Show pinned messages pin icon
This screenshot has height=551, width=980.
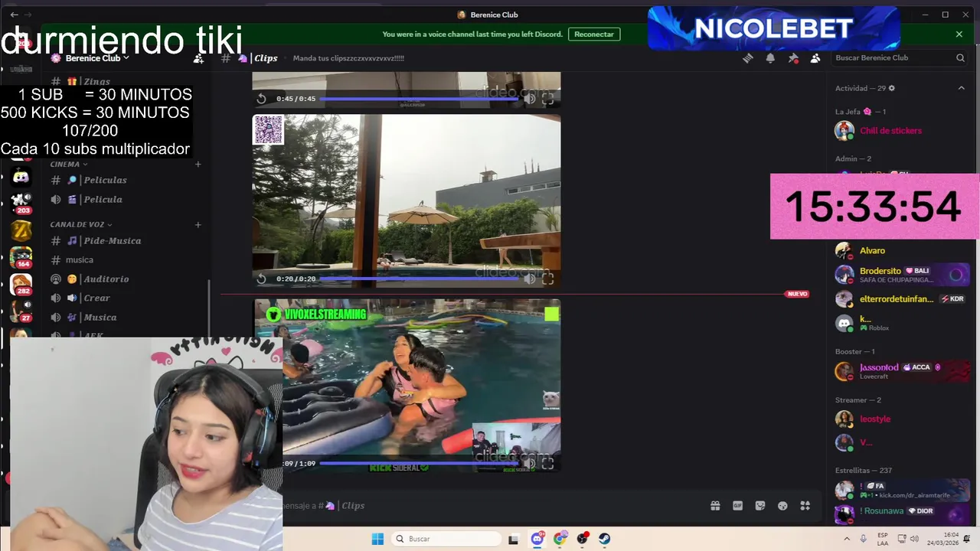coord(793,58)
